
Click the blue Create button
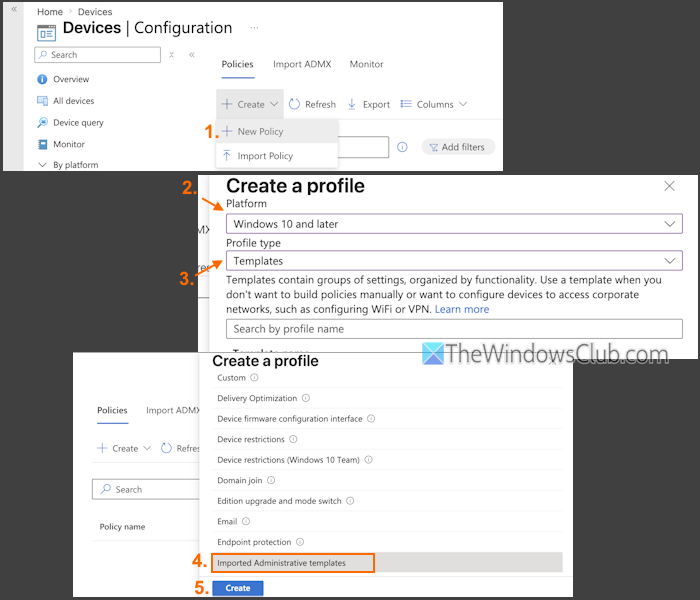[x=238, y=588]
